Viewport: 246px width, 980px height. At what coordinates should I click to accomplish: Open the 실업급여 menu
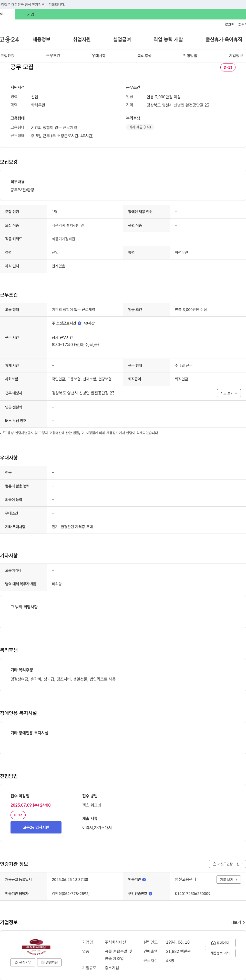point(122,39)
